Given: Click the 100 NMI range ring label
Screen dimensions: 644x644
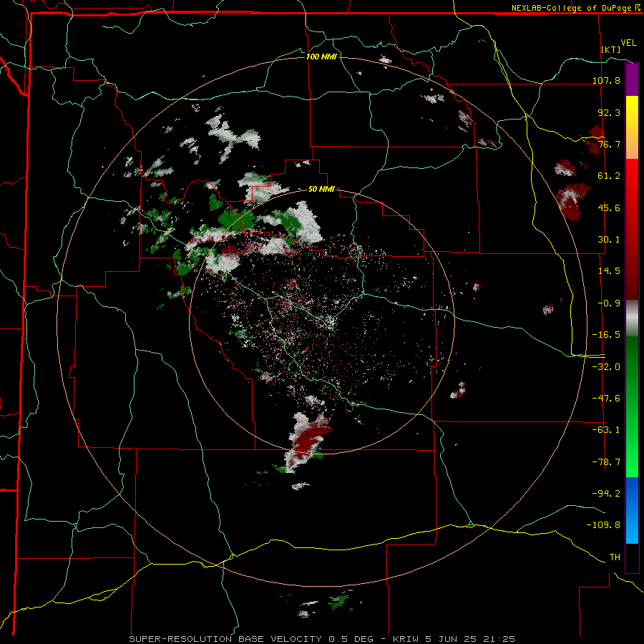Looking at the screenshot, I should coord(321,57).
